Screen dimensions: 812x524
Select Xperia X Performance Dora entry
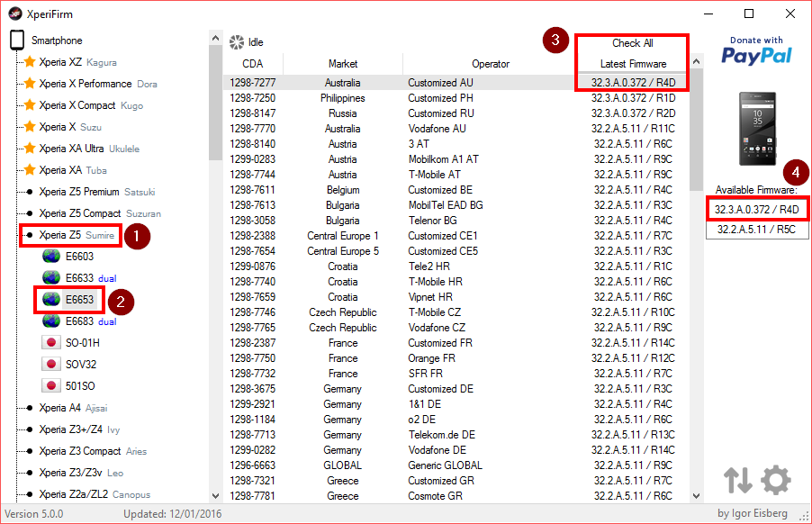91,84
